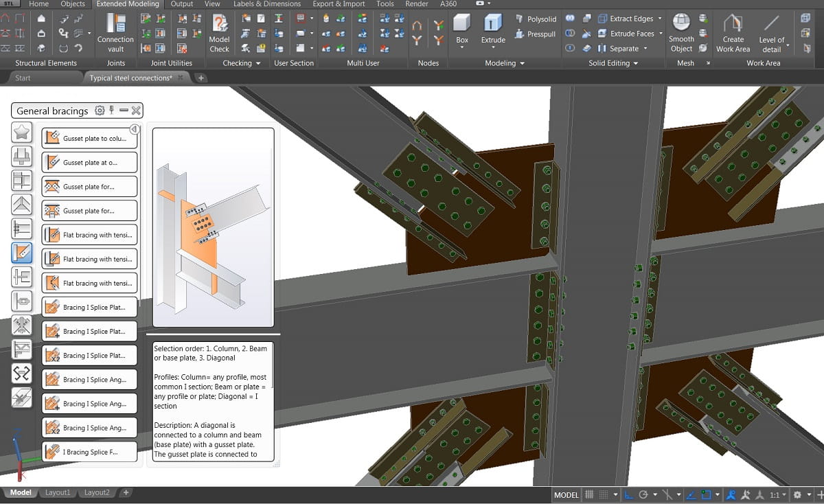Open the annotation scale 1:1 dropdown
The image size is (824, 504).
click(x=778, y=494)
